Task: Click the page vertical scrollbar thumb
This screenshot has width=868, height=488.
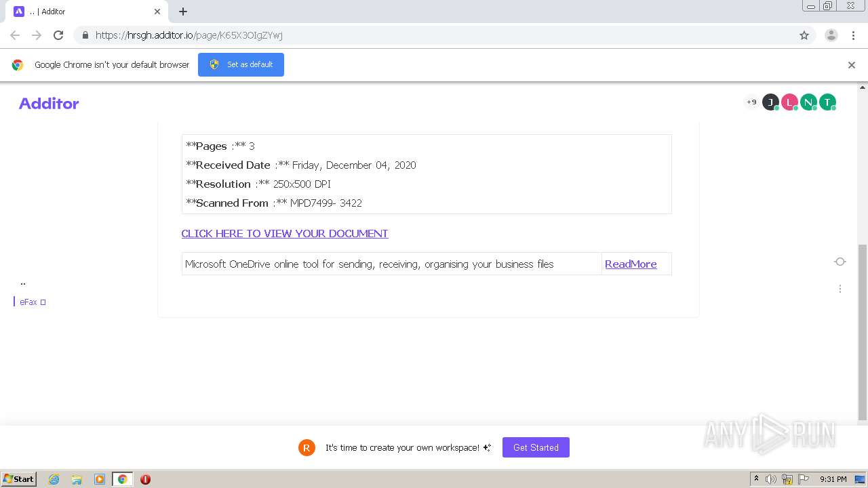Action: 863,332
